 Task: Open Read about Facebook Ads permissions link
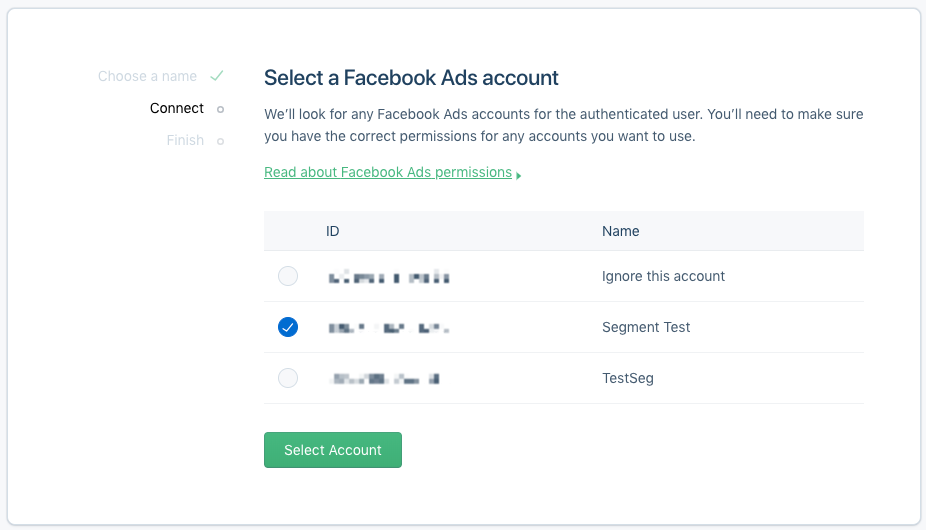[388, 172]
